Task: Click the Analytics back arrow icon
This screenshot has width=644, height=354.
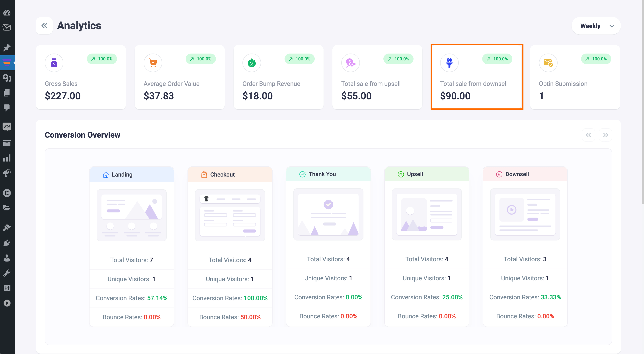Action: (x=45, y=25)
